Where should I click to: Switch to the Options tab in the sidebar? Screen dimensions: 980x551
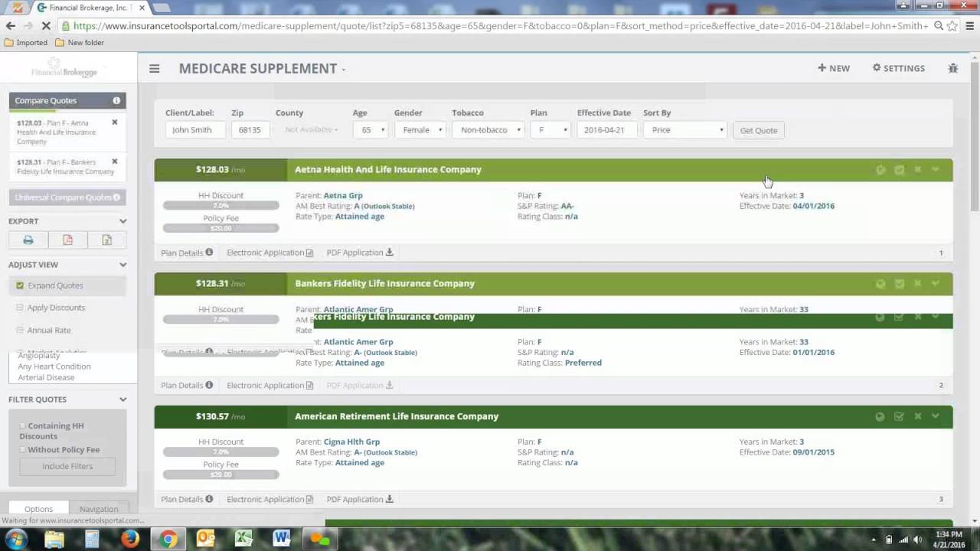pos(38,509)
